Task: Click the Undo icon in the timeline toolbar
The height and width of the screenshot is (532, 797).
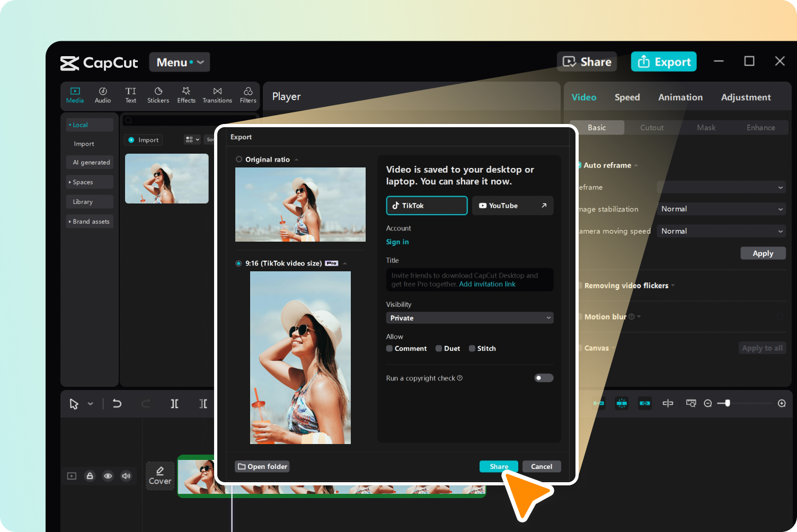Action: (117, 403)
